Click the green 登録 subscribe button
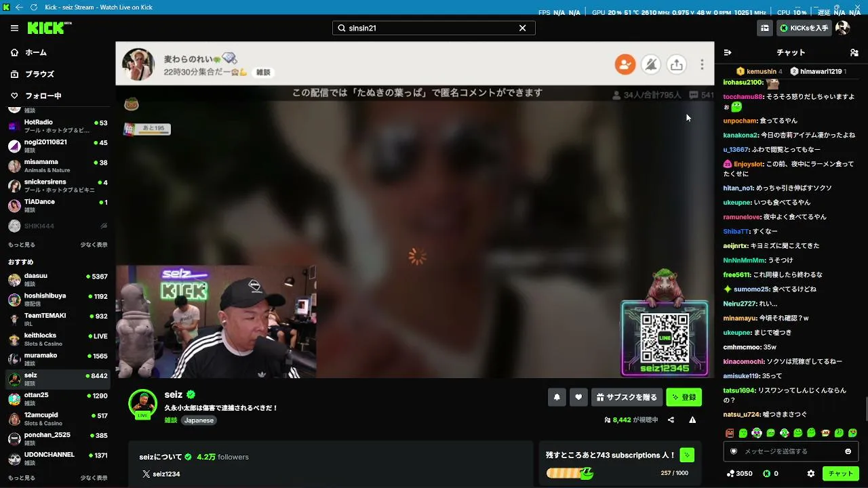Screen dimensions: 868x488 click(684, 397)
